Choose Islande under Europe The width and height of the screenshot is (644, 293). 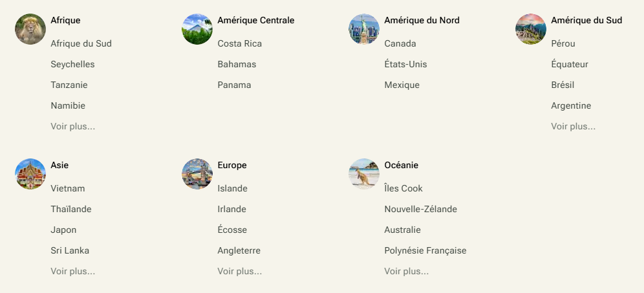pyautogui.click(x=232, y=188)
